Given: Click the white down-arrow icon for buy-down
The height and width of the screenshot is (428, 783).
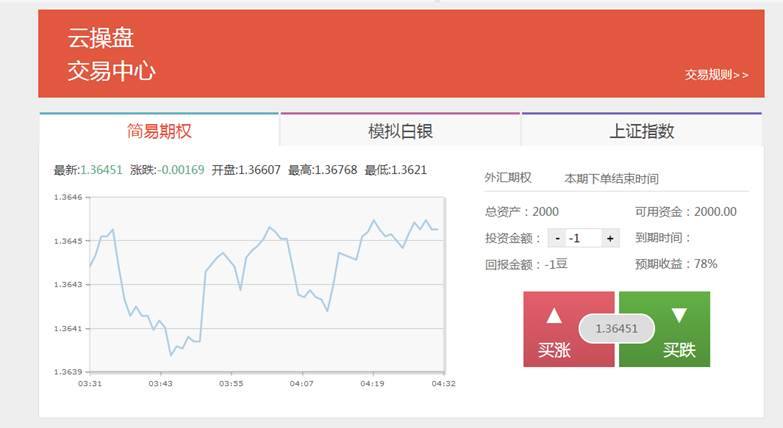Looking at the screenshot, I should pos(679,315).
